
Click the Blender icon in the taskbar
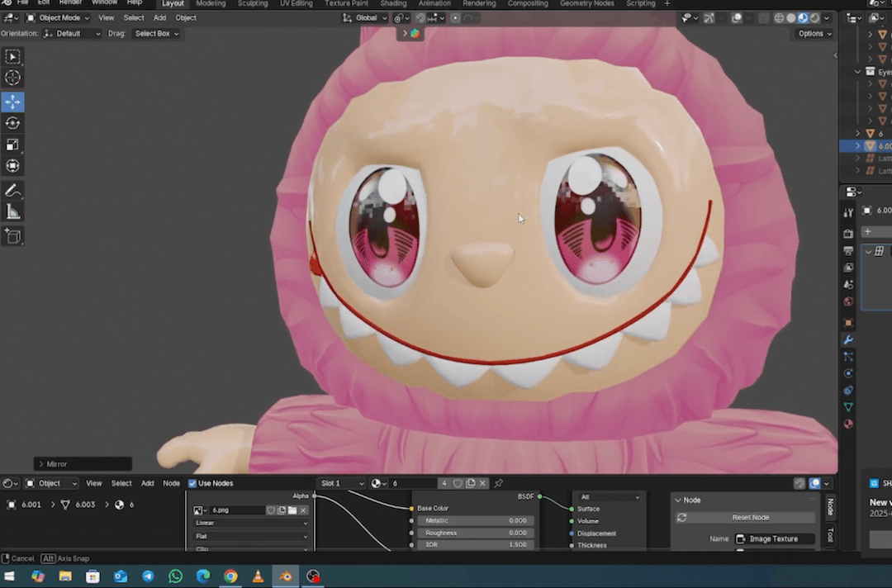click(x=285, y=576)
